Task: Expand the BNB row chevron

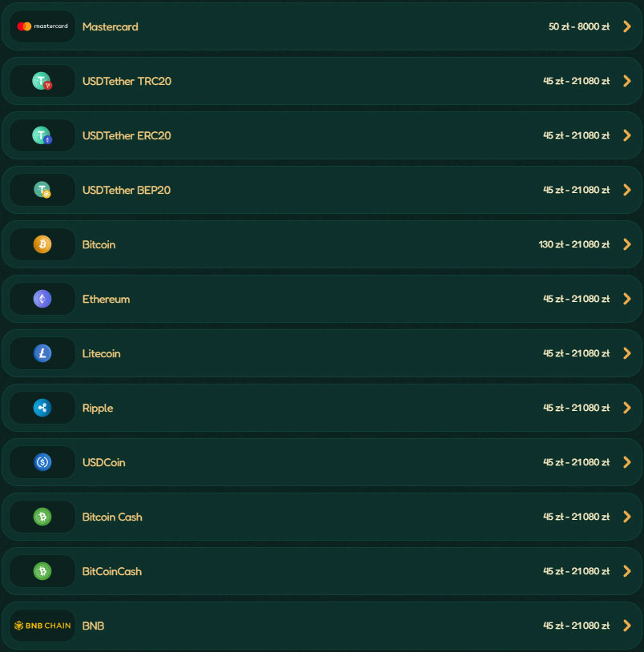Action: (627, 626)
